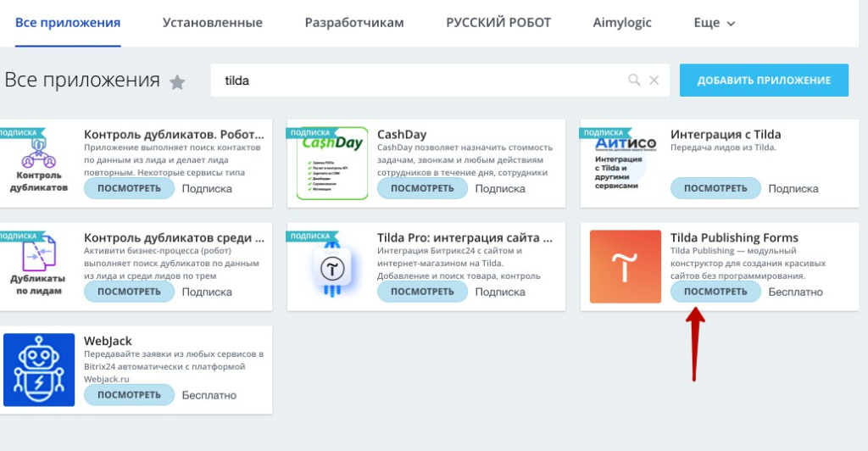This screenshot has width=868, height=451.
Task: Open the WebJack title link
Action: pyautogui.click(x=108, y=342)
